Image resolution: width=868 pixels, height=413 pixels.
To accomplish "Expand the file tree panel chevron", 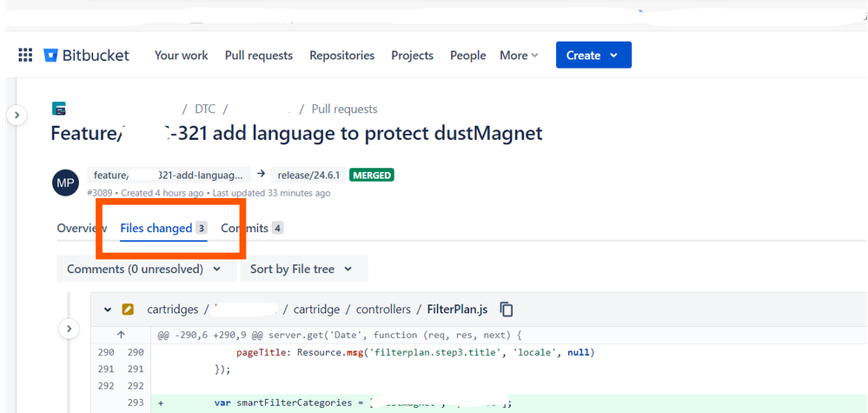I will 69,329.
